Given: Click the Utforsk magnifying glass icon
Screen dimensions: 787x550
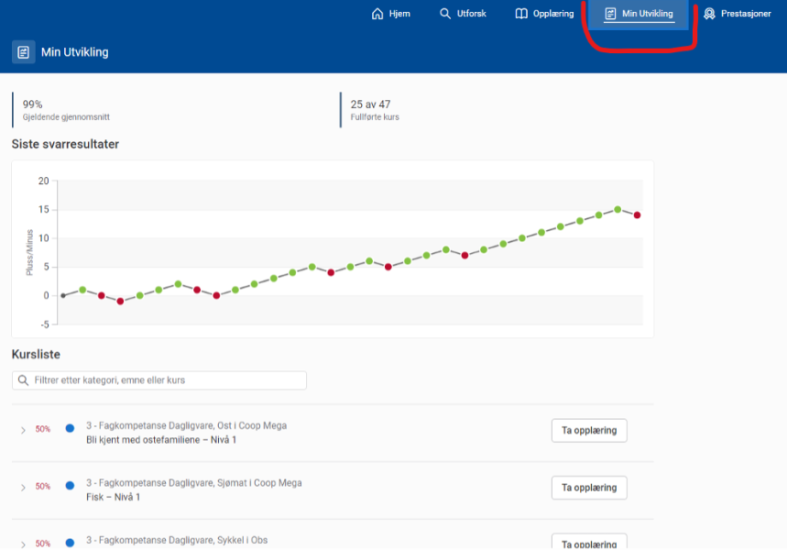Looking at the screenshot, I should click(445, 14).
